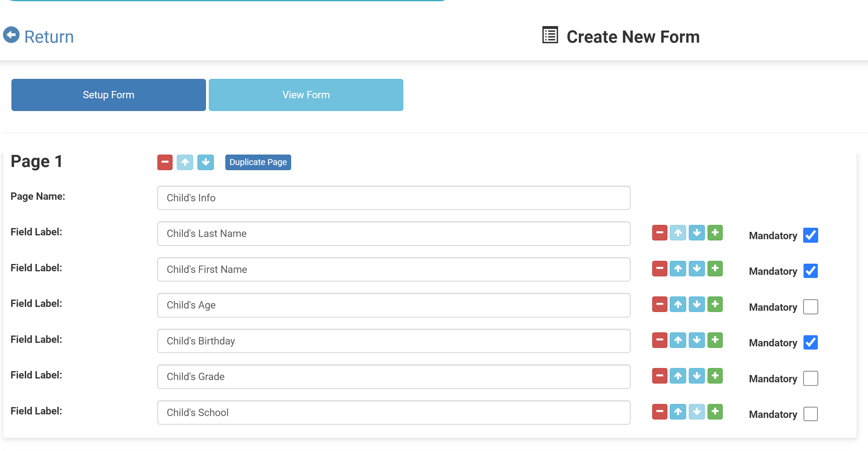Viewport: 868px width, 451px height.
Task: Click the Duplicate Page button
Action: click(258, 162)
